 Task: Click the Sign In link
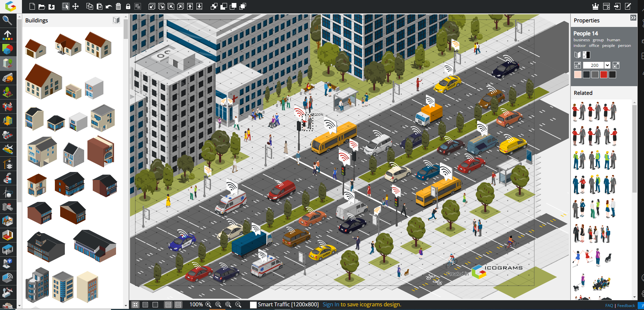(x=330, y=304)
